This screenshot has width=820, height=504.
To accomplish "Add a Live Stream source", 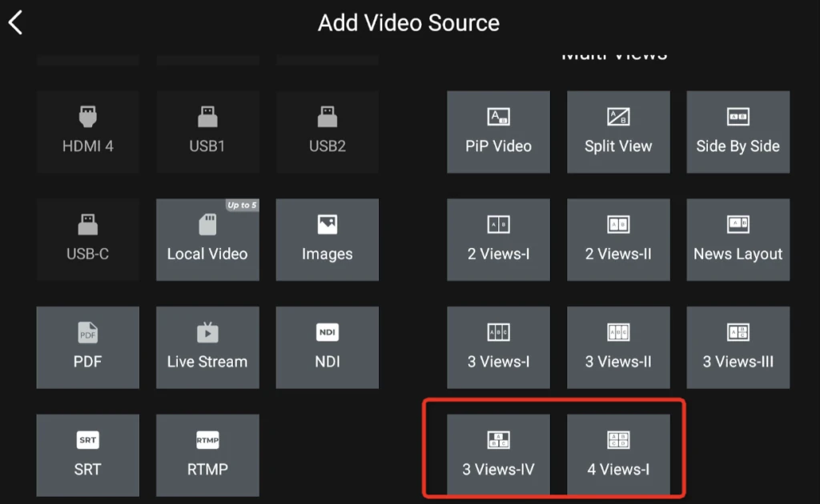I will coord(207,348).
